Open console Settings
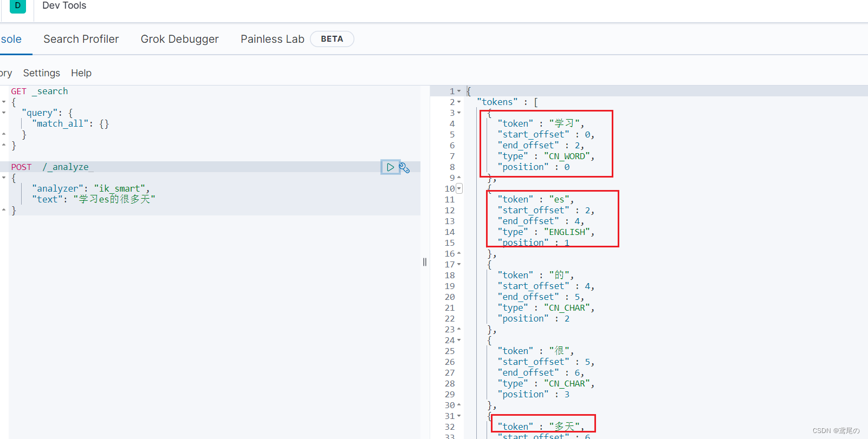 click(42, 73)
